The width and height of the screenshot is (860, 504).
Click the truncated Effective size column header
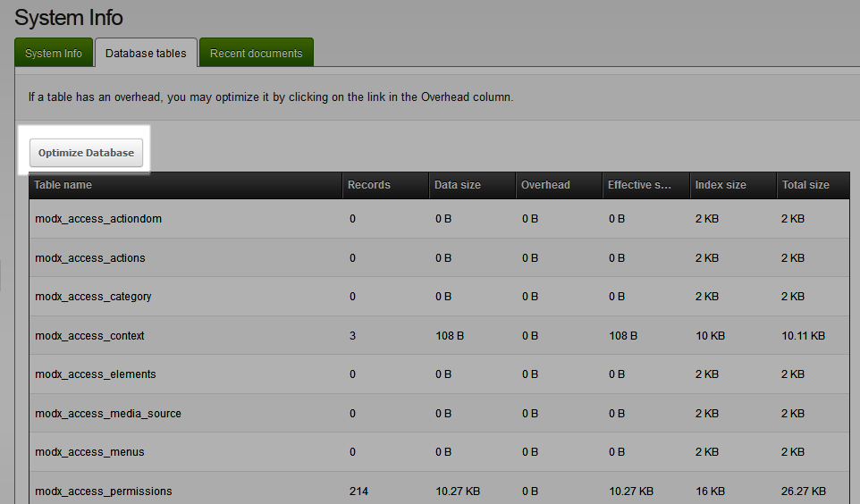click(x=639, y=185)
